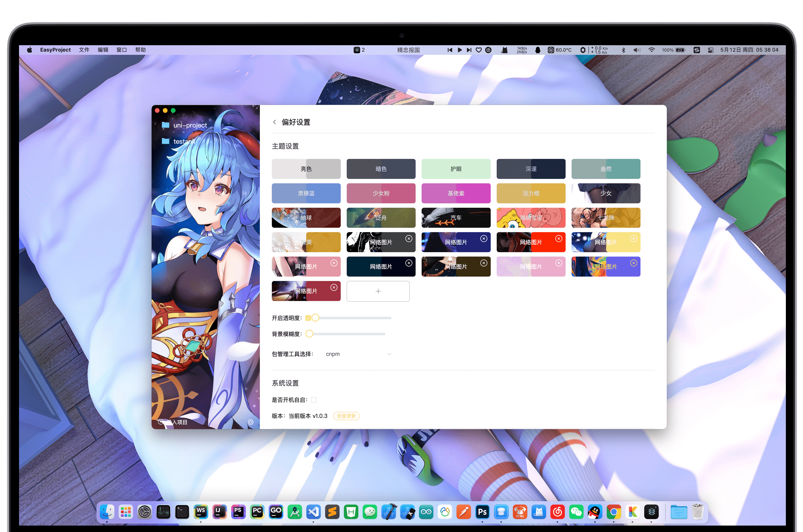Select the 暗色 dark theme
The image size is (803, 532).
tap(381, 169)
